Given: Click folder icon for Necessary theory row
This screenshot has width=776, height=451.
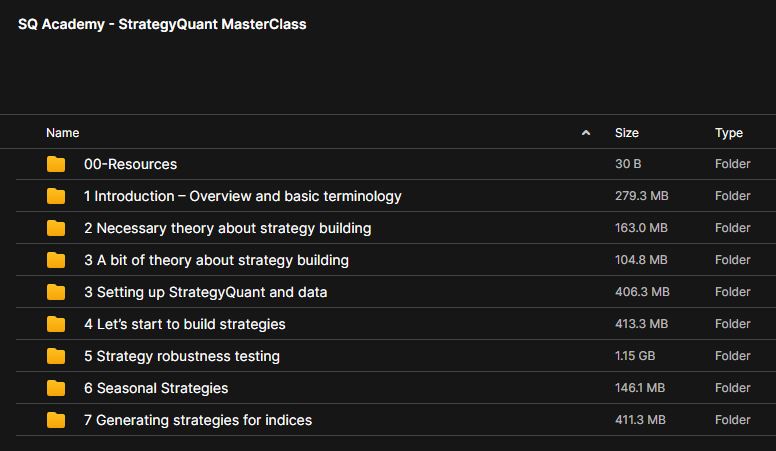Looking at the screenshot, I should [x=56, y=228].
